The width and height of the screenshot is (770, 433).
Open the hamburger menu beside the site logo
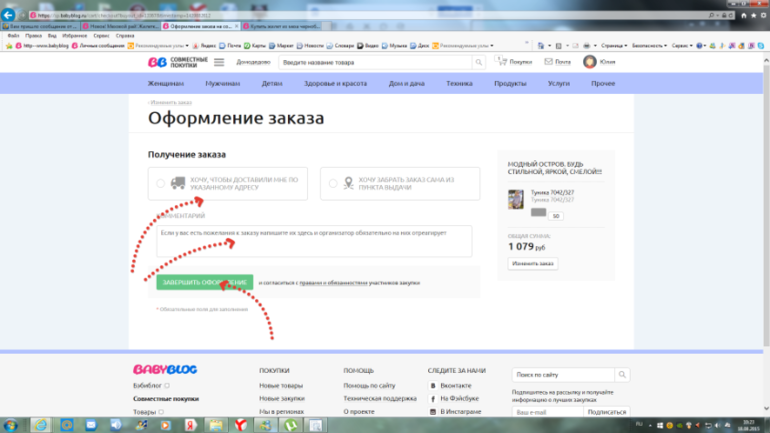[218, 62]
